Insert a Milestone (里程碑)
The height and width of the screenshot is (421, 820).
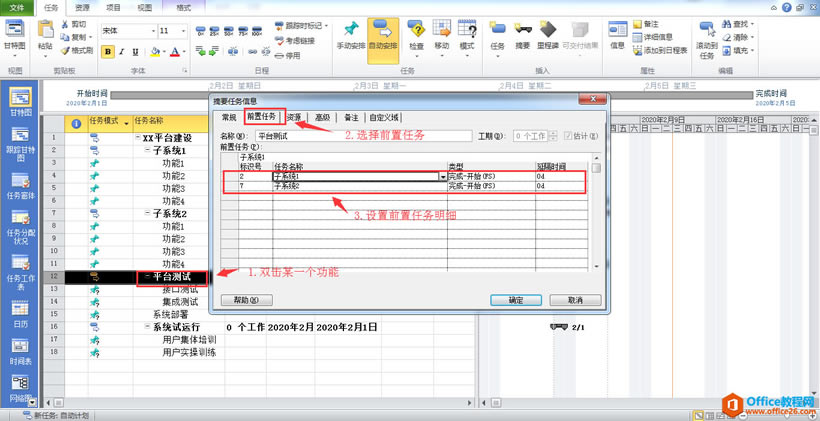click(x=548, y=36)
